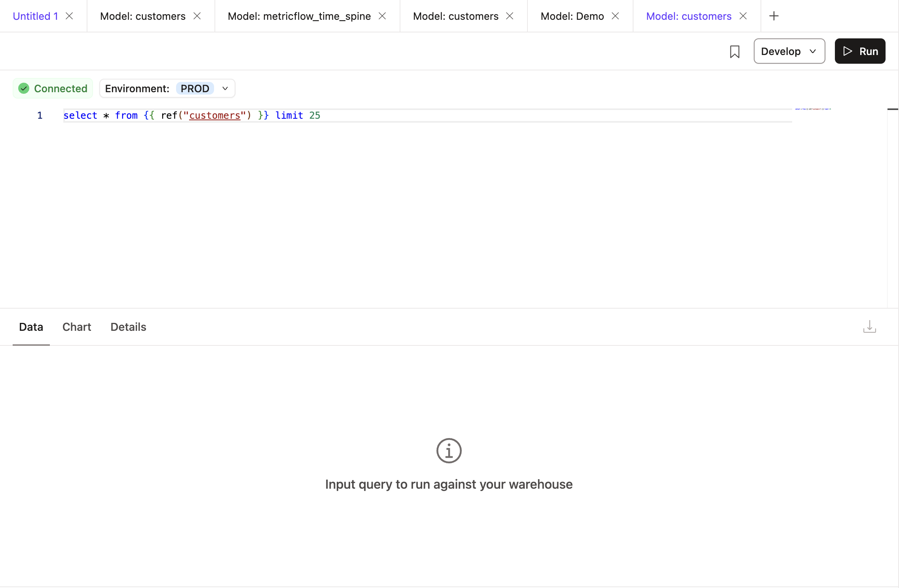
Task: Click the download results icon
Action: [869, 326]
